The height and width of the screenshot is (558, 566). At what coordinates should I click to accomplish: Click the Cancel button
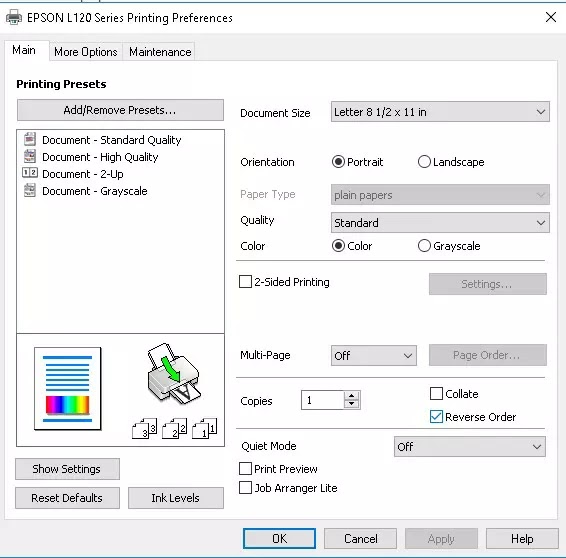(x=360, y=539)
